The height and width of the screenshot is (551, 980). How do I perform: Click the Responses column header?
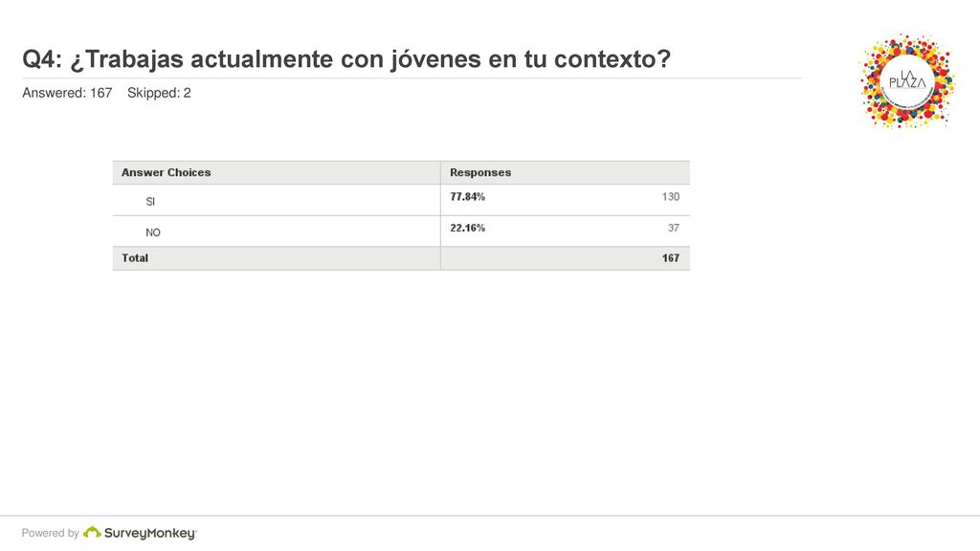pos(480,172)
